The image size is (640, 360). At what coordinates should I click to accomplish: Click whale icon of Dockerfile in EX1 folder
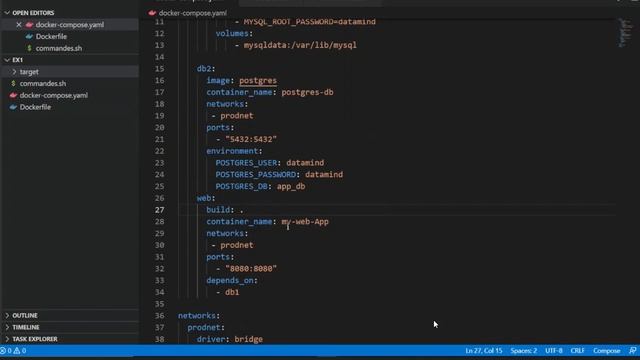(x=13, y=107)
